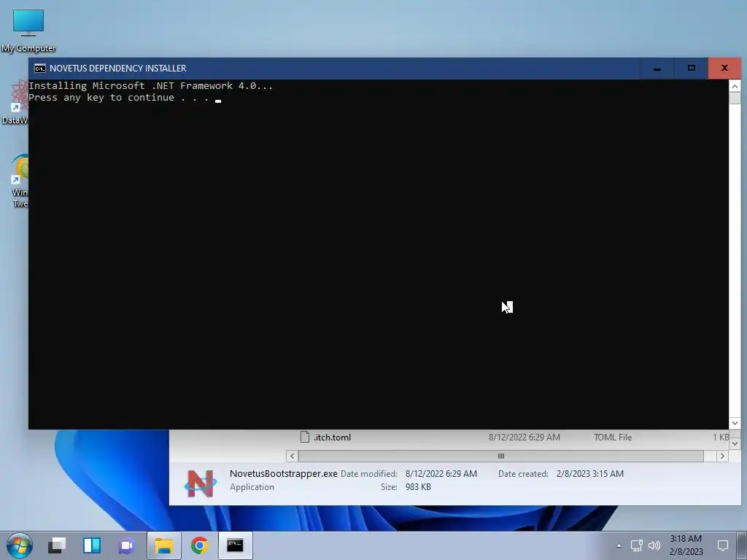Open the console window system menu icon
This screenshot has height=560, width=747.
(40, 69)
